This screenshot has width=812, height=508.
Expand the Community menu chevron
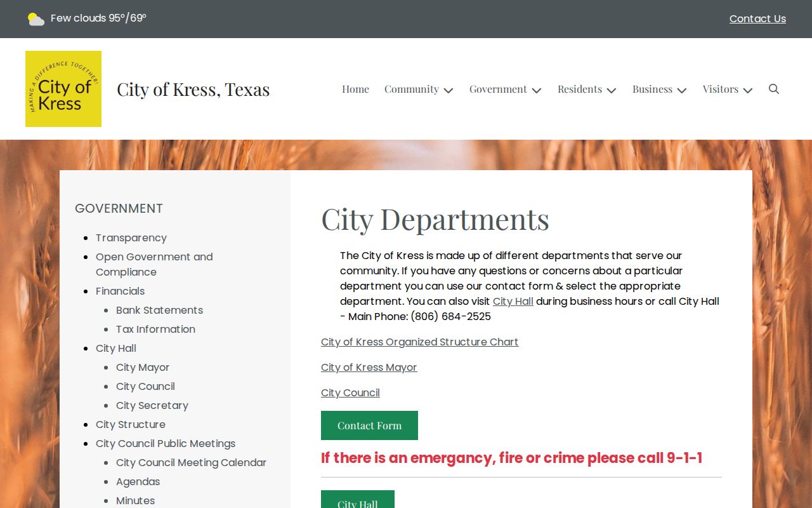tap(449, 90)
